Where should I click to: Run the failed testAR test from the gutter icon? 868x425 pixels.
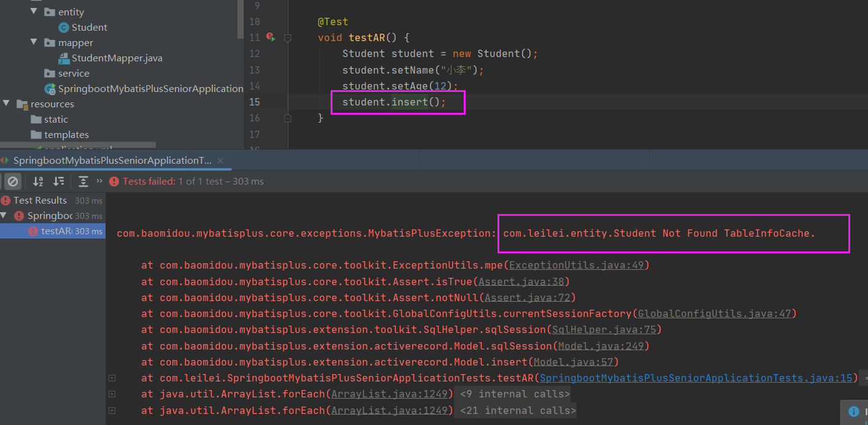[271, 37]
